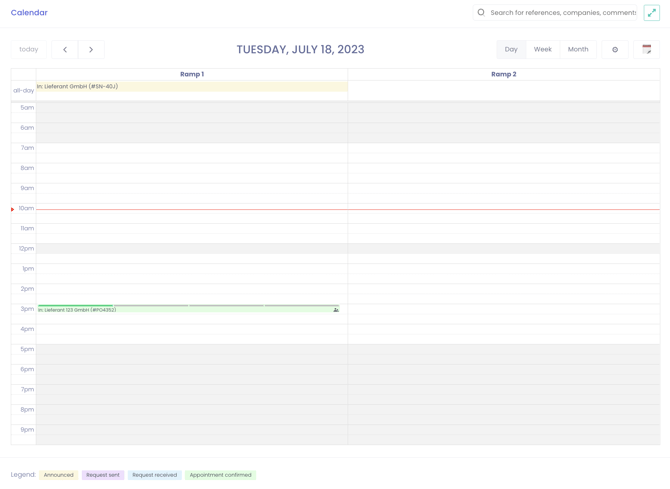Jump to today button
This screenshot has width=670, height=489.
[29, 49]
